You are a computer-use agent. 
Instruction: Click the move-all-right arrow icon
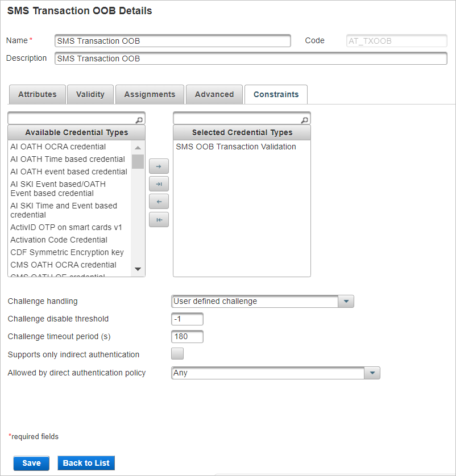pos(159,183)
